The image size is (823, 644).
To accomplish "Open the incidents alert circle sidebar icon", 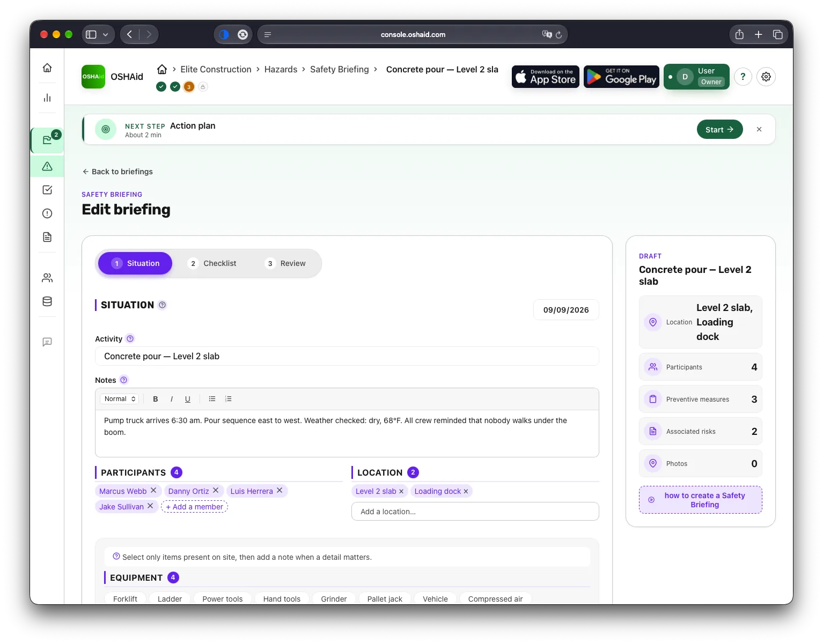I will point(47,213).
